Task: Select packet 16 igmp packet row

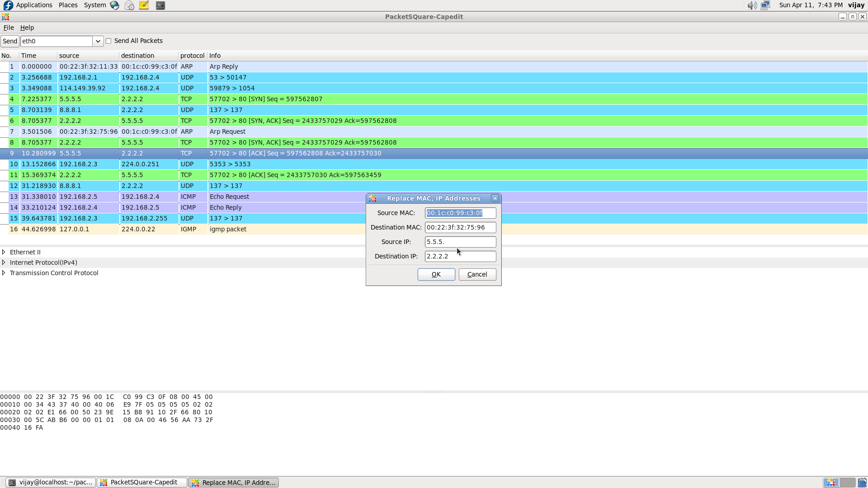Action: 434,229
